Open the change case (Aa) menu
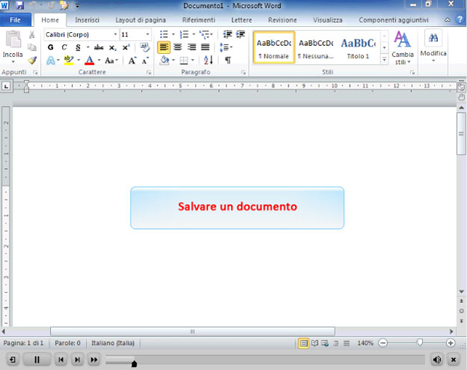This screenshot has height=370, width=467. 111,61
